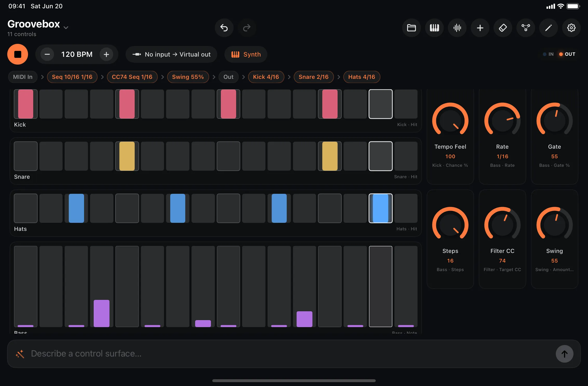Click the plus add control icon

(480, 28)
